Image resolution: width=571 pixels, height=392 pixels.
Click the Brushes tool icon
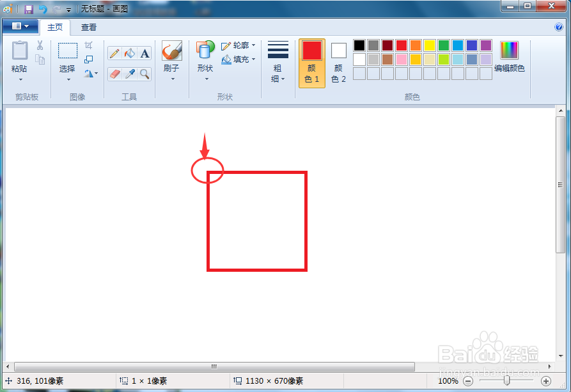pos(171,51)
